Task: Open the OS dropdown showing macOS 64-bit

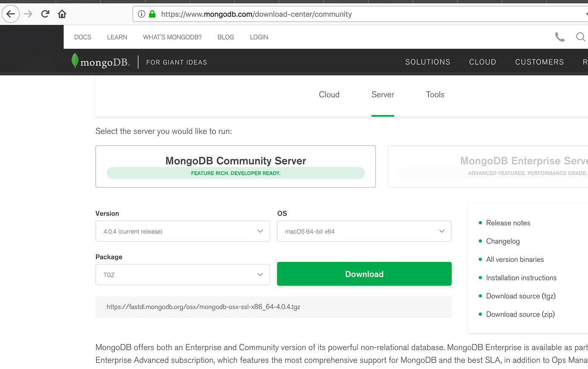Action: point(364,231)
